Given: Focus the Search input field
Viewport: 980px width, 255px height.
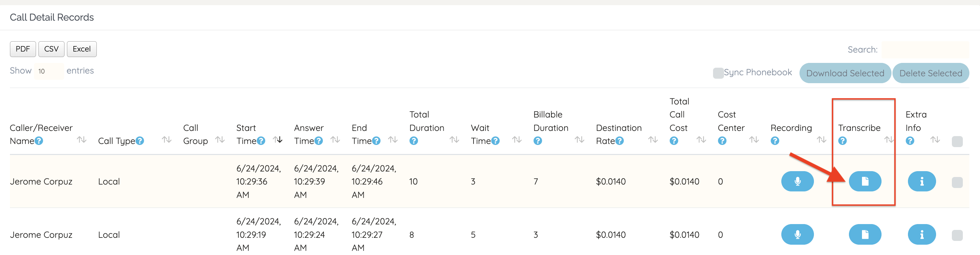Looking at the screenshot, I should [925, 49].
